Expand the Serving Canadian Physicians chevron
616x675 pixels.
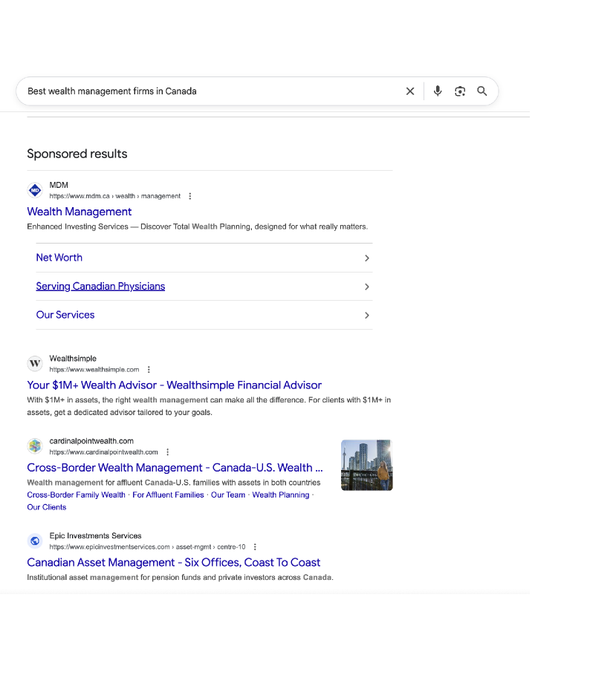pos(367,287)
